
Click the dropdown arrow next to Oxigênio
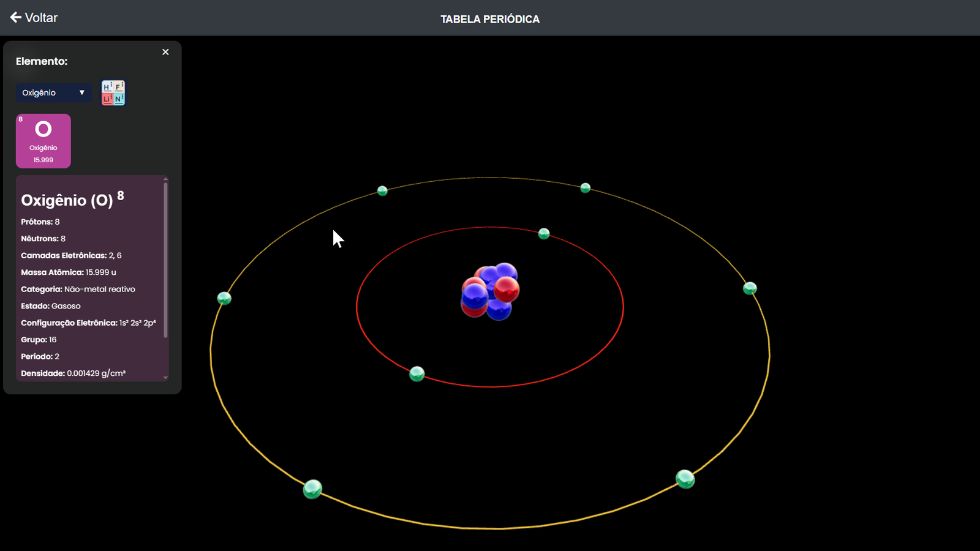tap(81, 93)
